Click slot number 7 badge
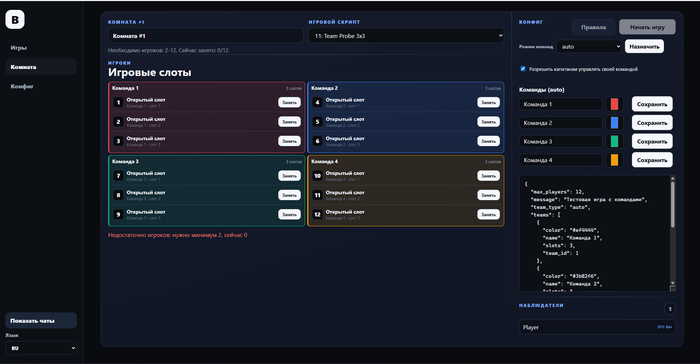 (118, 176)
